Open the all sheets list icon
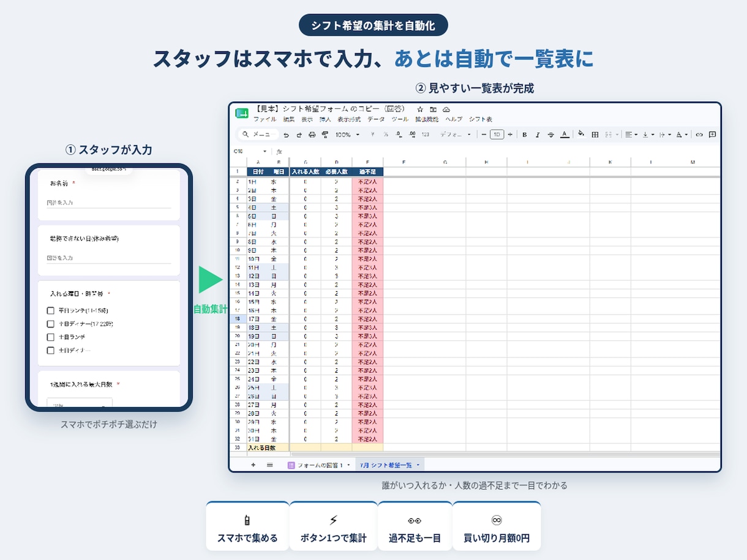This screenshot has width=747, height=560. pyautogui.click(x=269, y=465)
